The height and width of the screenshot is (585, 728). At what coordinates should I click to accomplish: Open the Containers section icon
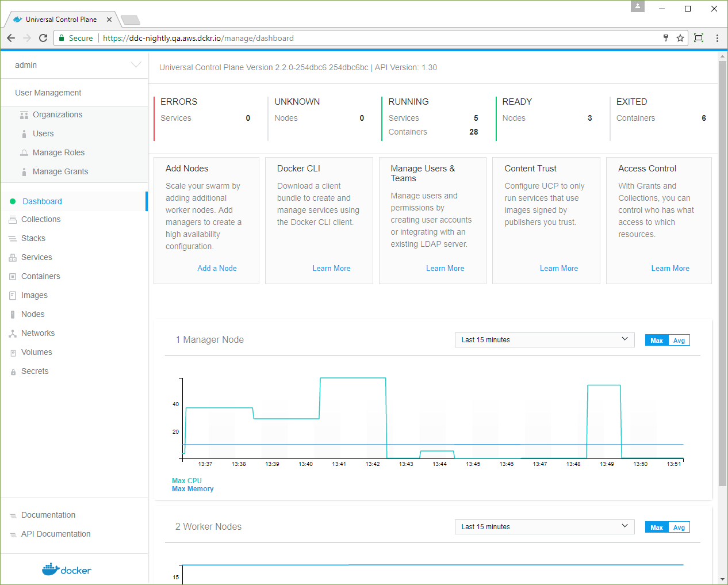12,276
